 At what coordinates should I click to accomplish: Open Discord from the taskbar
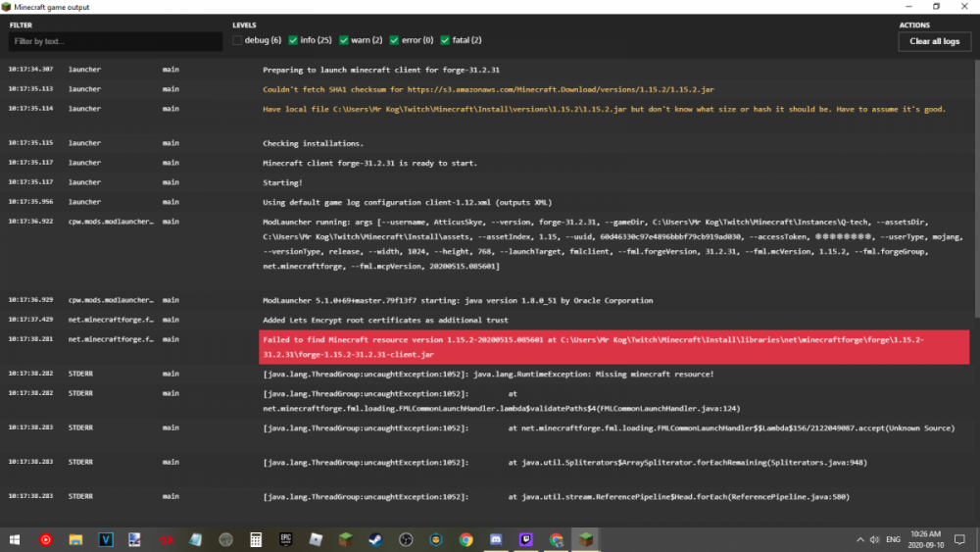coord(496,539)
